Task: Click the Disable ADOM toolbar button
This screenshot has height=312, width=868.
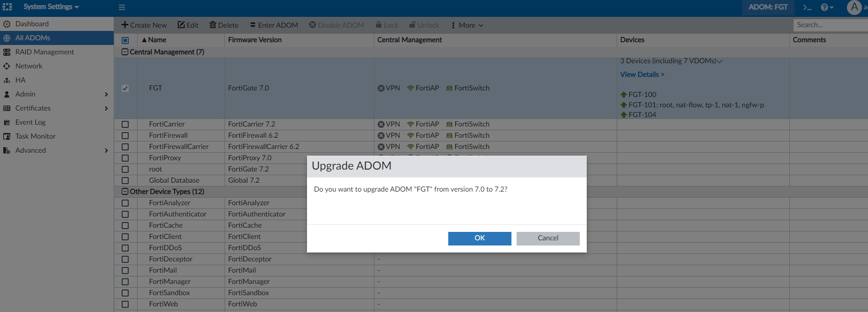Action: tap(336, 25)
